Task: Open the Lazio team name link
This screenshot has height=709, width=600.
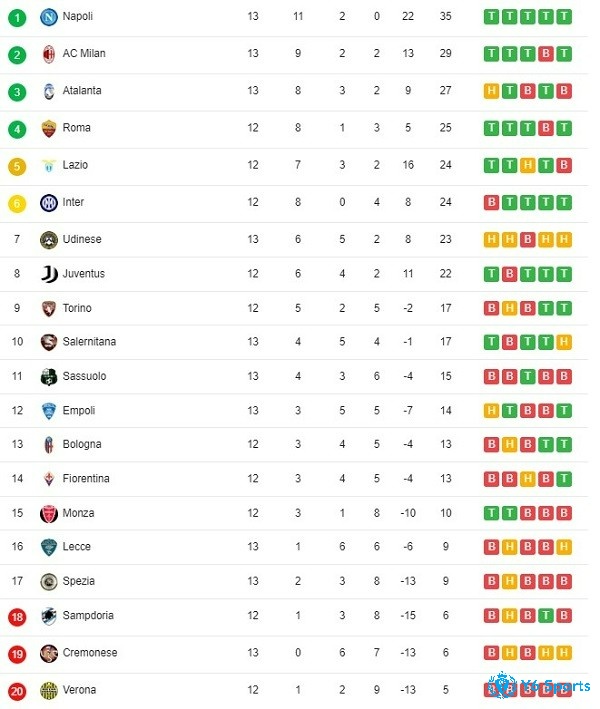Action: [75, 165]
